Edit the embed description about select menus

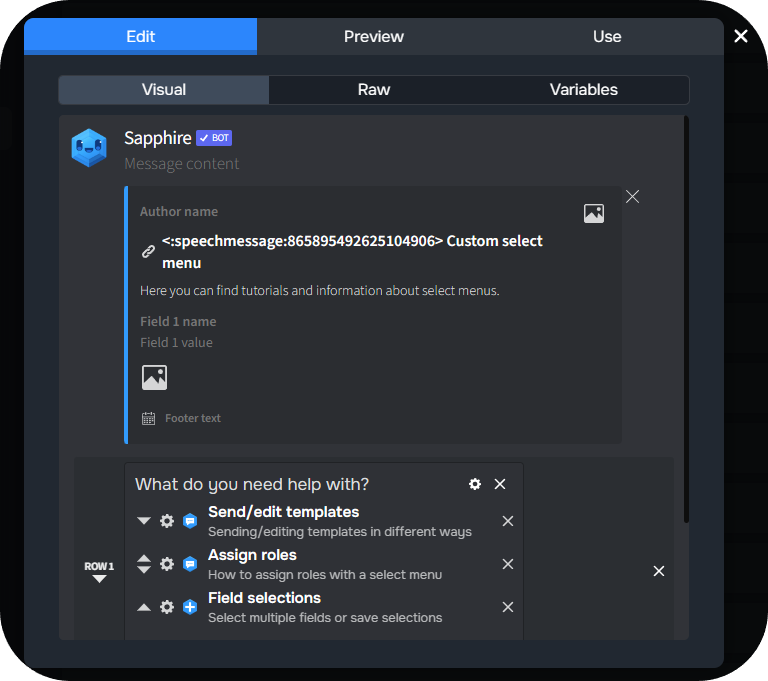pos(320,291)
